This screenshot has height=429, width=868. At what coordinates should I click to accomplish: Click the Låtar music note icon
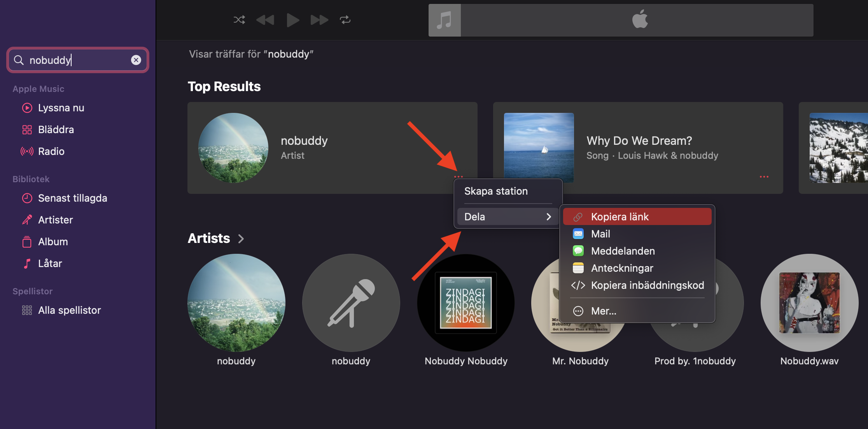point(27,264)
